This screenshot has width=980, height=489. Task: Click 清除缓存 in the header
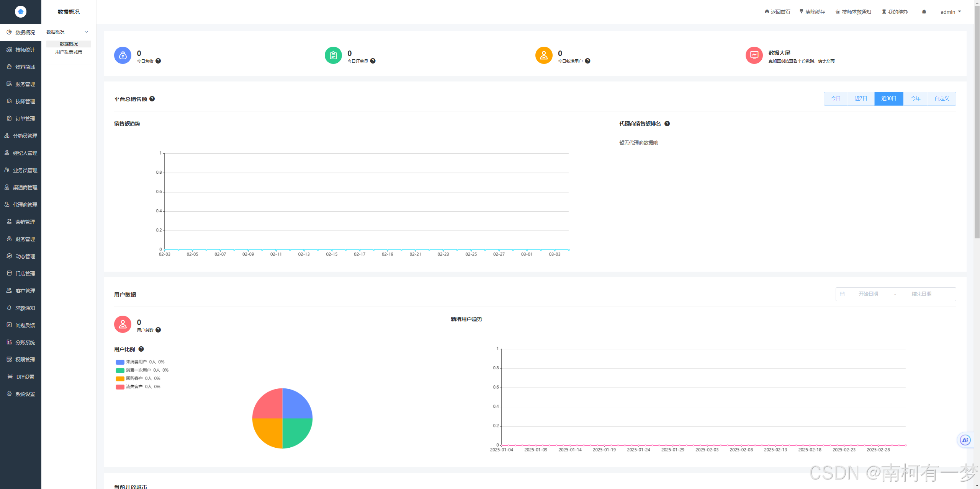(x=812, y=12)
